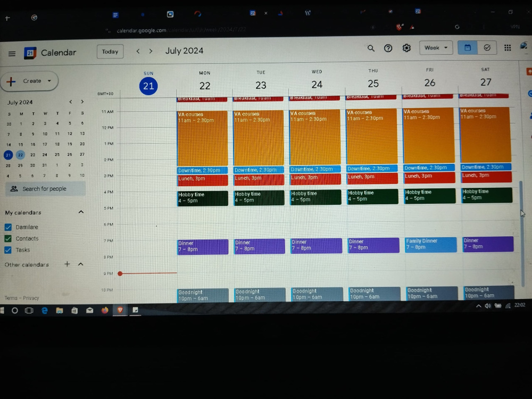
Task: Show next month in mini calendar
Action: click(x=82, y=102)
